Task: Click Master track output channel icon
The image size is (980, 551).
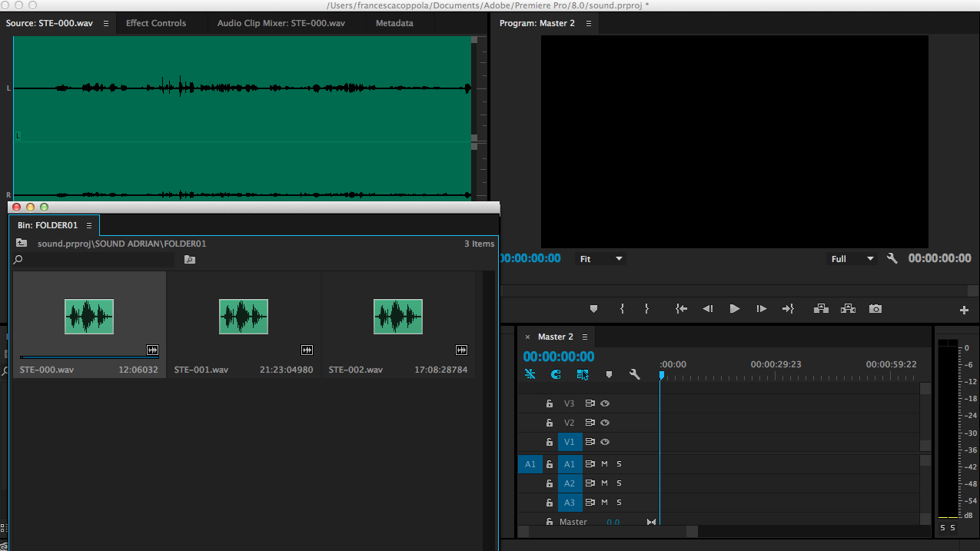Action: (x=651, y=522)
